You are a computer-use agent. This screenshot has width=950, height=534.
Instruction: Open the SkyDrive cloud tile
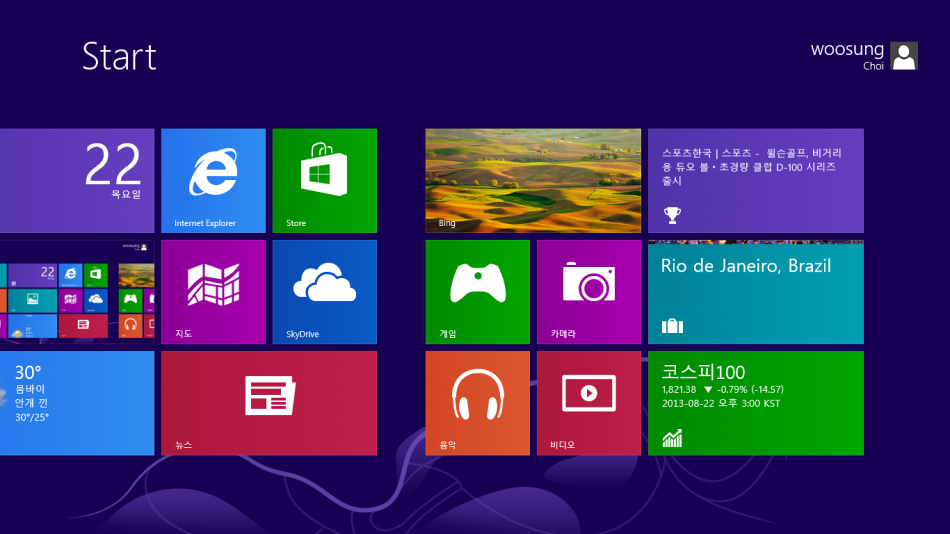click(325, 292)
